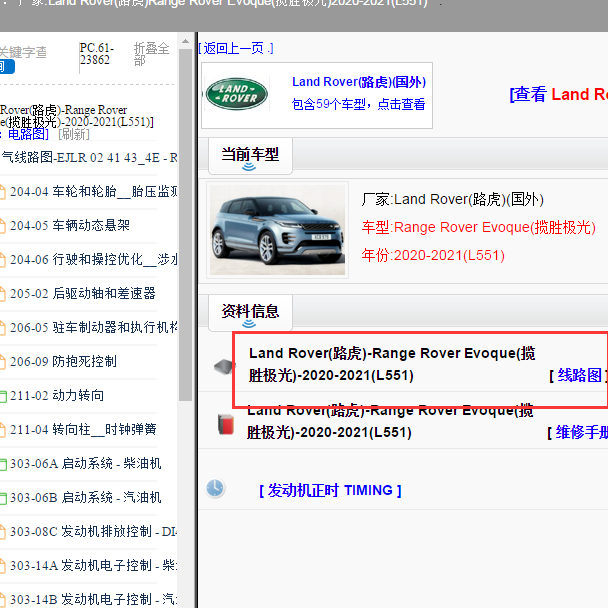608x608 pixels.
Task: Open folder 204-06 行驶和操控优化
Action: click(89, 259)
